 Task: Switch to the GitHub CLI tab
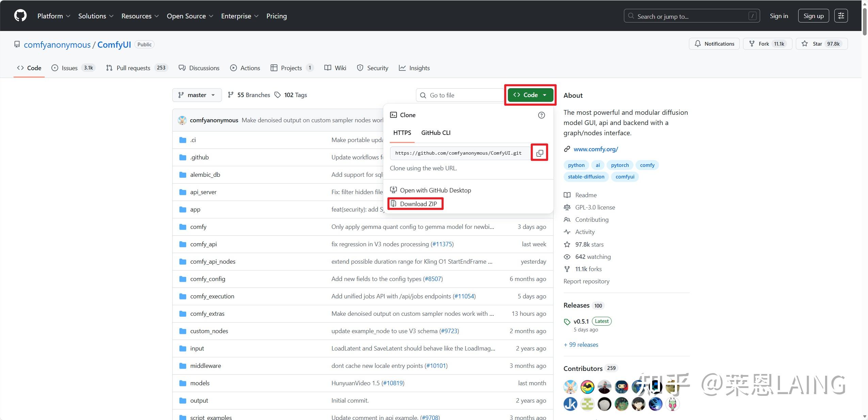click(436, 133)
